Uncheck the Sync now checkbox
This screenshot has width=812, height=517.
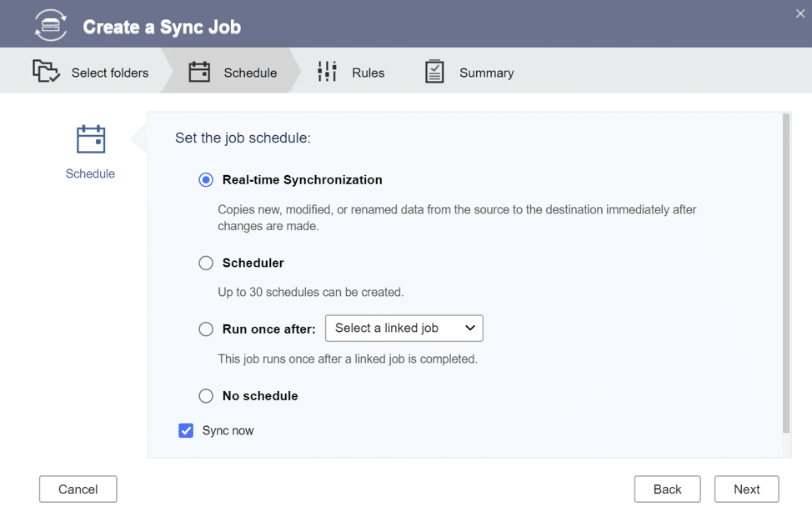click(186, 430)
